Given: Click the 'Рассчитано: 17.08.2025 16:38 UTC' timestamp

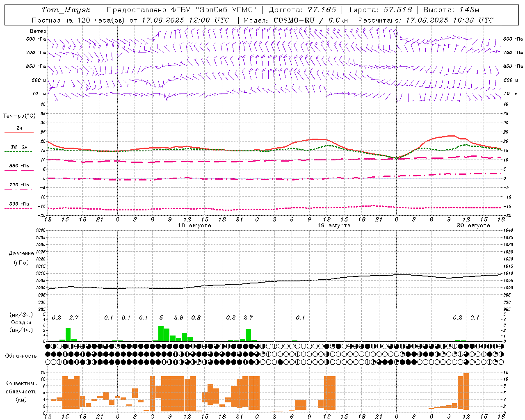Looking at the screenshot, I should pos(426,20).
